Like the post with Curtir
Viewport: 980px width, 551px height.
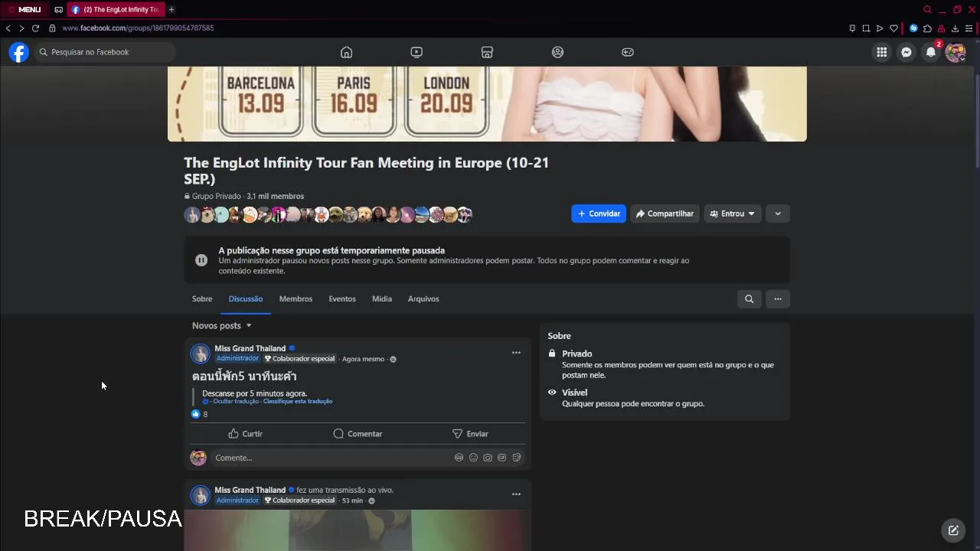(x=246, y=434)
